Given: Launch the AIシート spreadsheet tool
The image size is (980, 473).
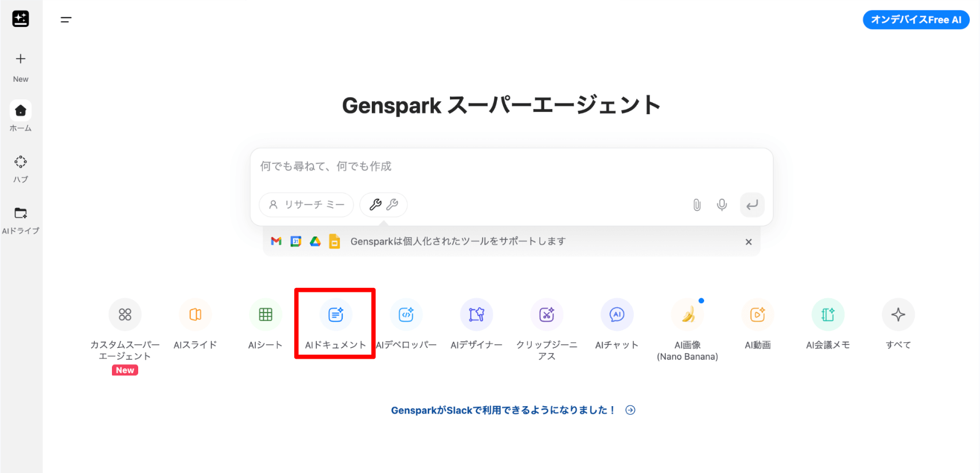Looking at the screenshot, I should point(266,315).
